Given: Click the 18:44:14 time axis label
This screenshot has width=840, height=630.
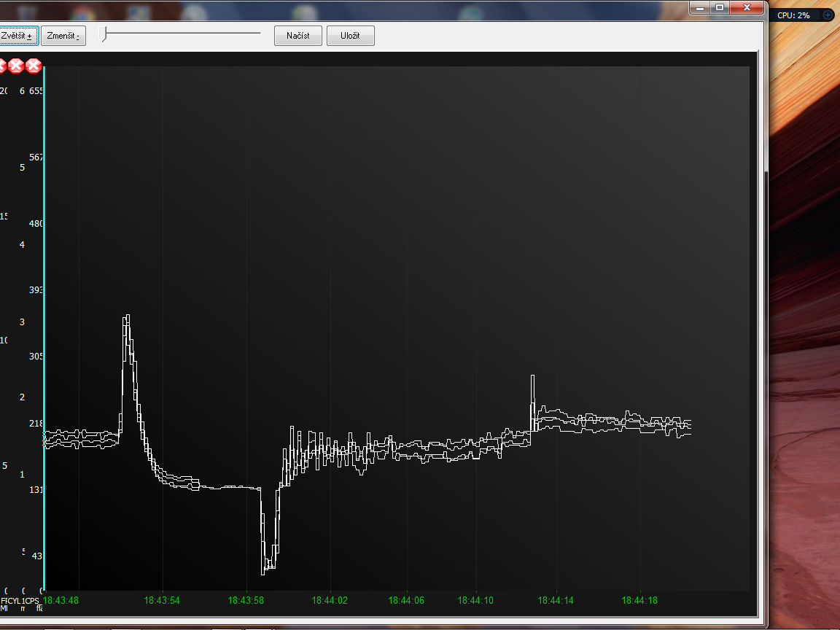Looking at the screenshot, I should 556,600.
